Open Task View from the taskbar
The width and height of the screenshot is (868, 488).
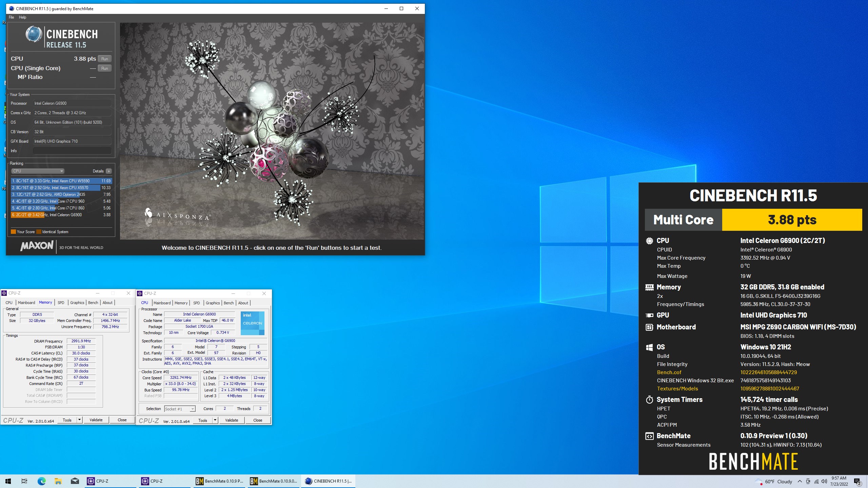point(24,481)
